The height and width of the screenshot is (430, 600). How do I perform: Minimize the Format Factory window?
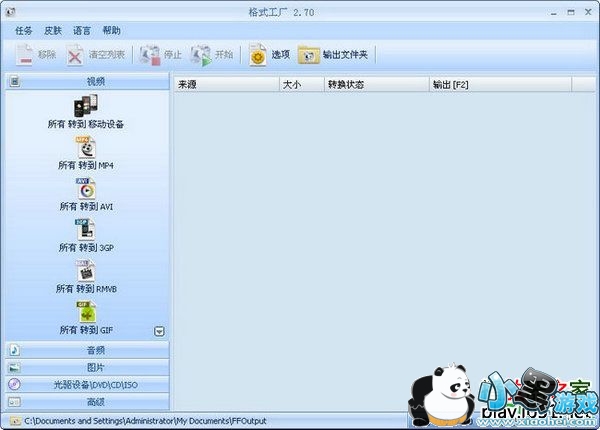pyautogui.click(x=554, y=13)
